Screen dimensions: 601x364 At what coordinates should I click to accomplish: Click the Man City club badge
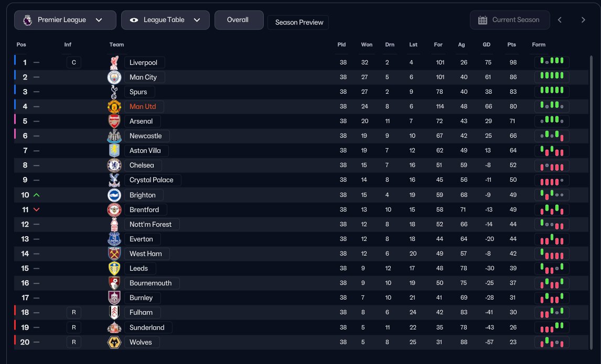114,78
